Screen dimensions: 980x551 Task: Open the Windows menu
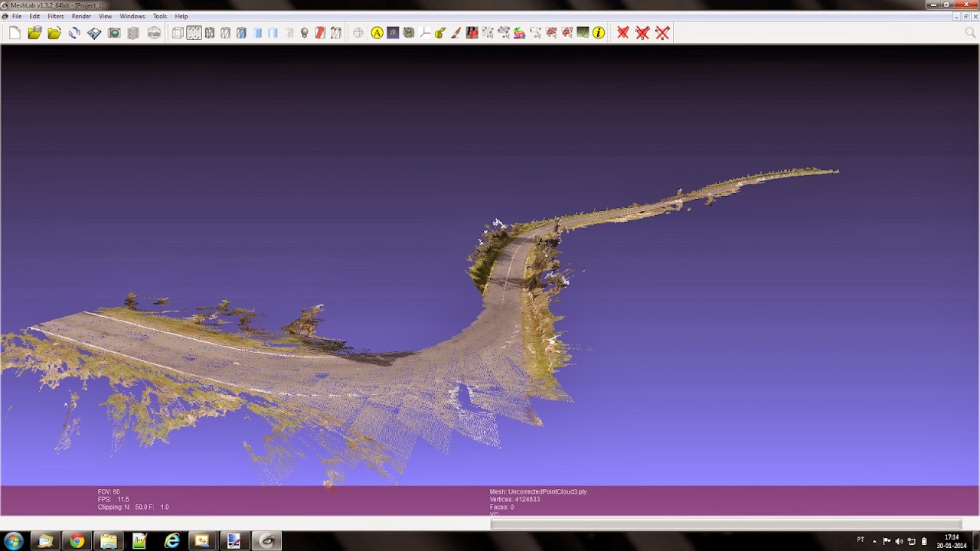tap(132, 16)
